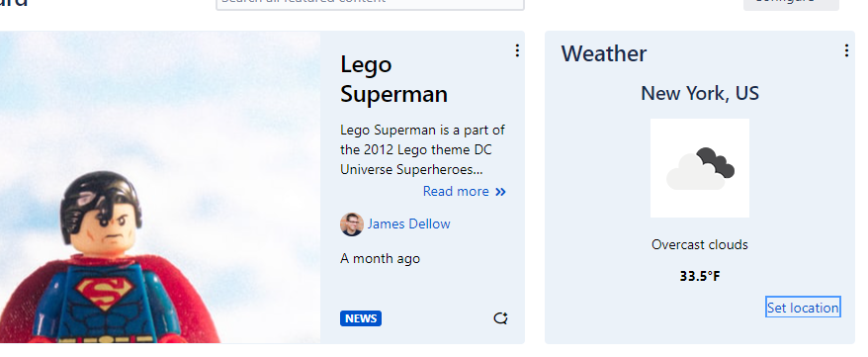Open the Lego Superman card options menu
This screenshot has height=357, width=868.
point(517,50)
